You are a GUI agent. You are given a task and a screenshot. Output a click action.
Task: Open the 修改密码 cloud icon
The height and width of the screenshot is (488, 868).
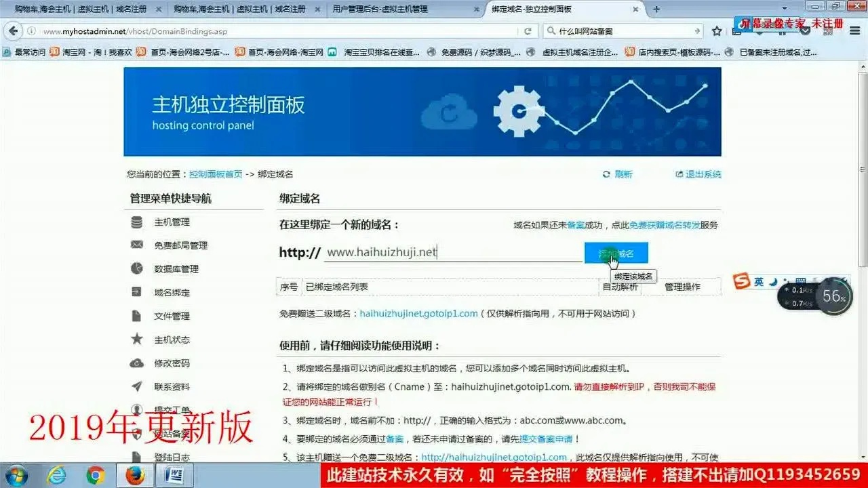(137, 363)
